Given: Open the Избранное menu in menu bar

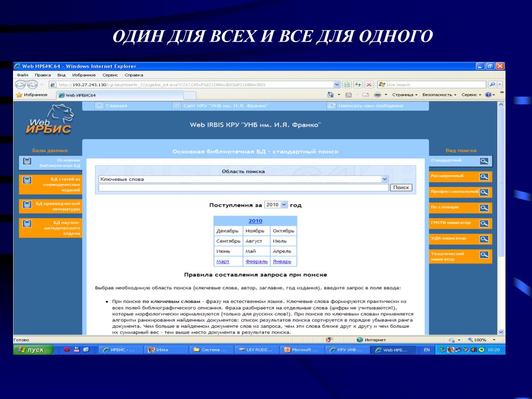Looking at the screenshot, I should click(x=84, y=75).
